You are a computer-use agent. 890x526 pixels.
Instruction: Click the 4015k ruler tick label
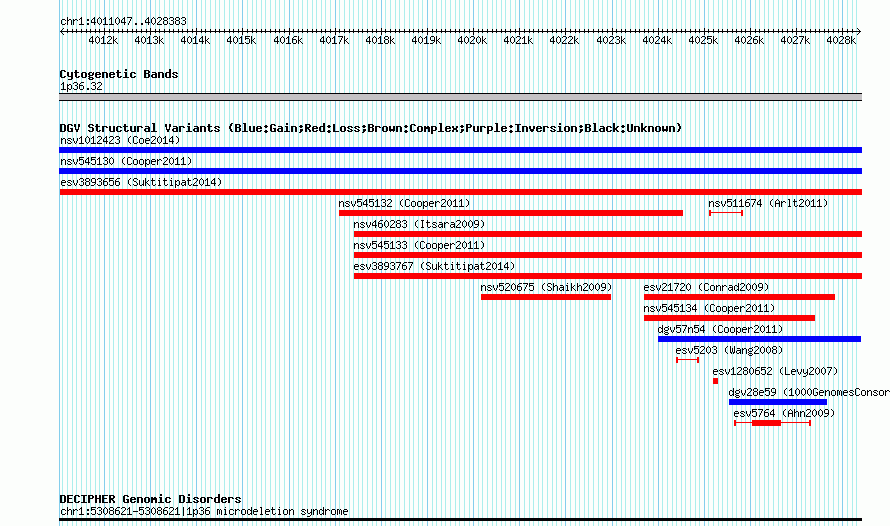[241, 40]
